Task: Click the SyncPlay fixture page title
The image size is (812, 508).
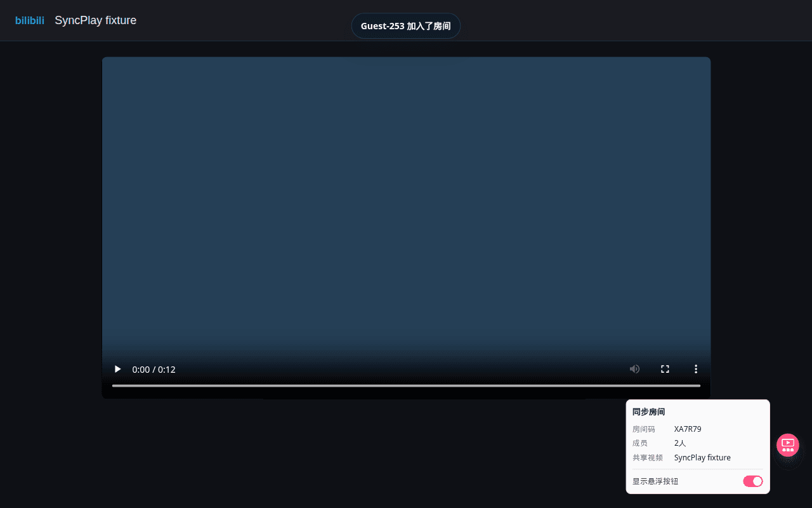Action: 95,20
